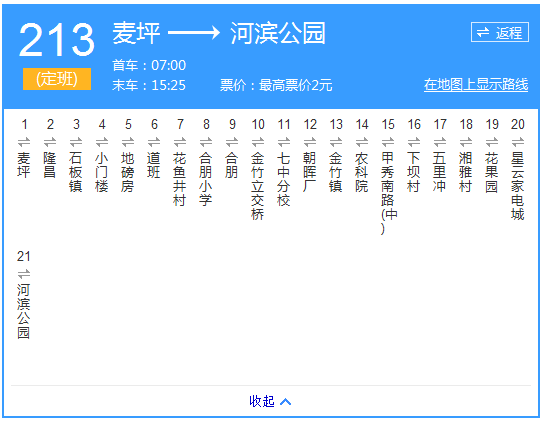Image resolution: width=543 pixels, height=422 pixels.
Task: Select stop 15 甲秀南路(中)
Action: point(389,193)
